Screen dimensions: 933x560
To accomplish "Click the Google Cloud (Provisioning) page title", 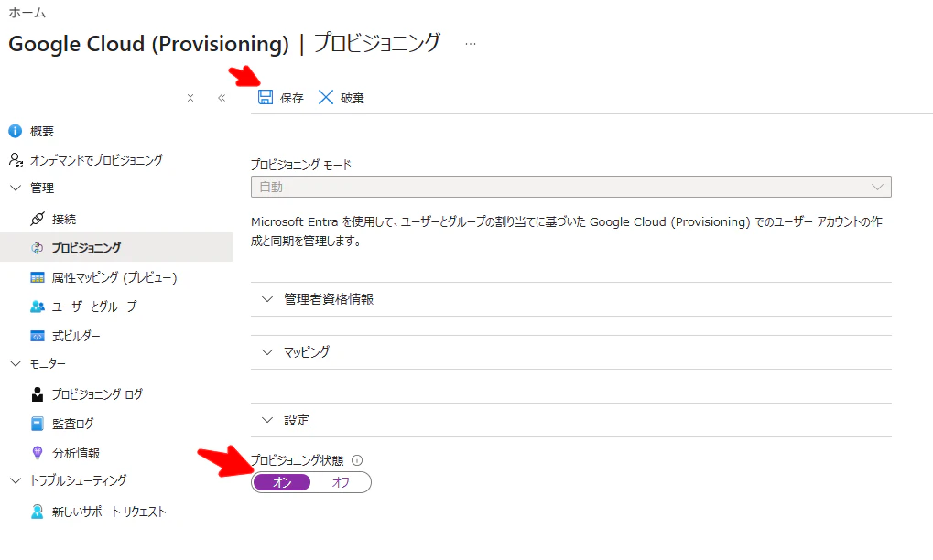I will click(x=148, y=44).
